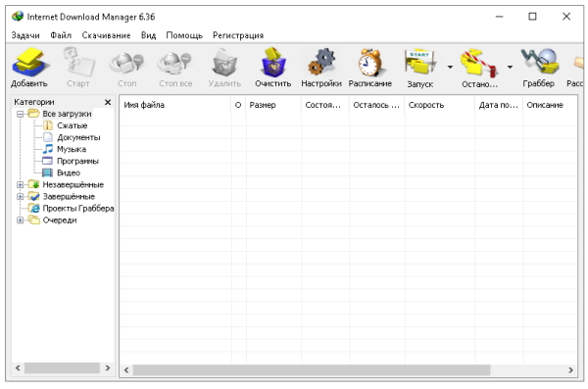Sort by Состояние column header

click(x=324, y=105)
